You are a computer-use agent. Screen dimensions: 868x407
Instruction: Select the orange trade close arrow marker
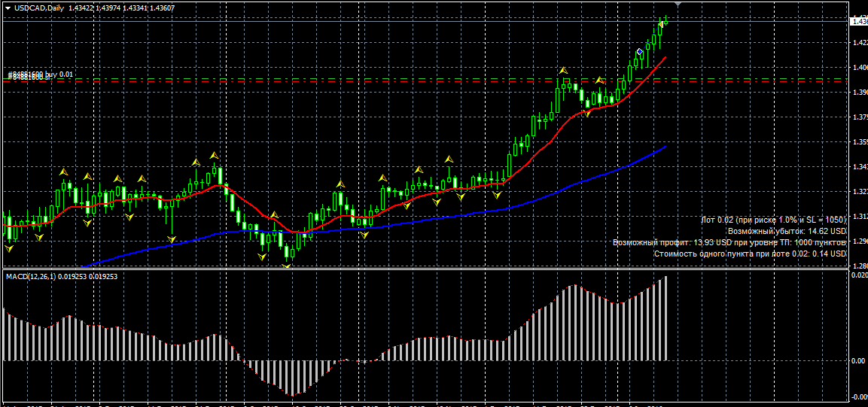click(x=660, y=24)
